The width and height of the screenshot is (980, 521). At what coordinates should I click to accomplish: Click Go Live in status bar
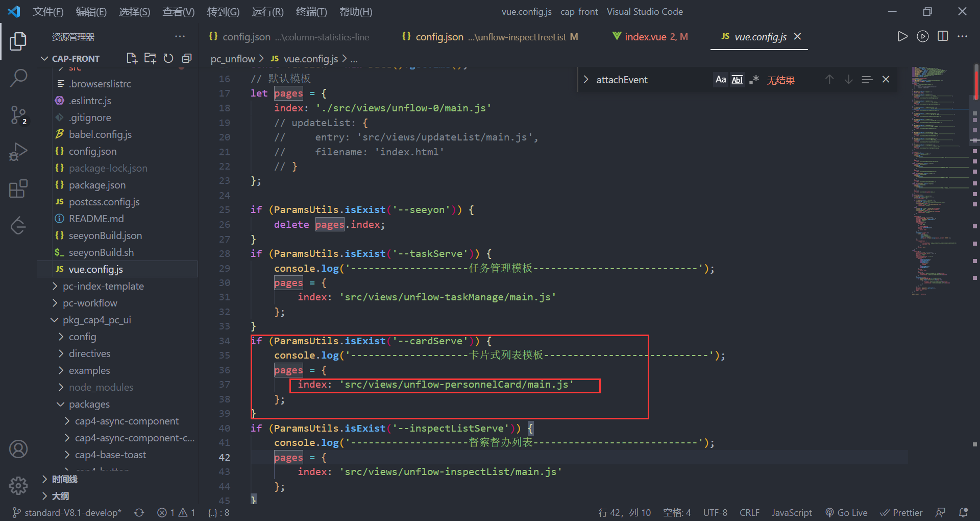(x=847, y=512)
